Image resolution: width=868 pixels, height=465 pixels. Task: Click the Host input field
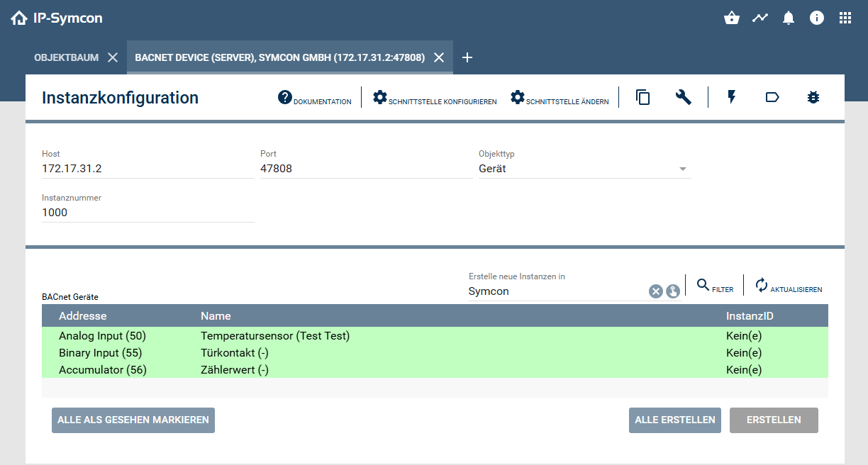148,169
